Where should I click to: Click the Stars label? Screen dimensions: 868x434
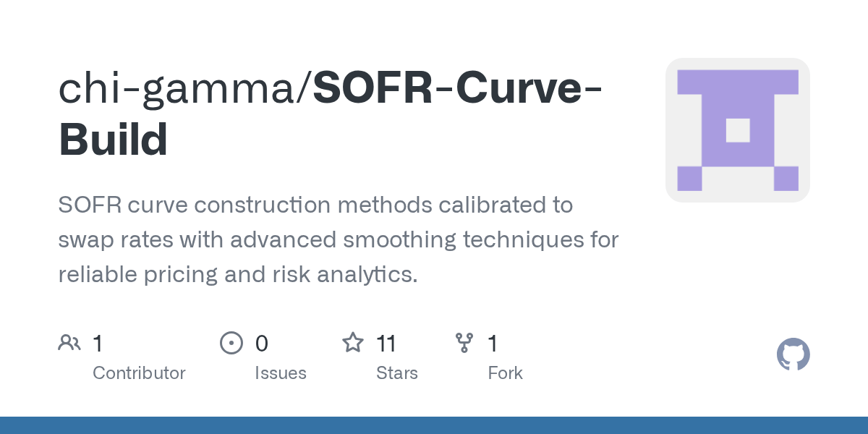[397, 373]
